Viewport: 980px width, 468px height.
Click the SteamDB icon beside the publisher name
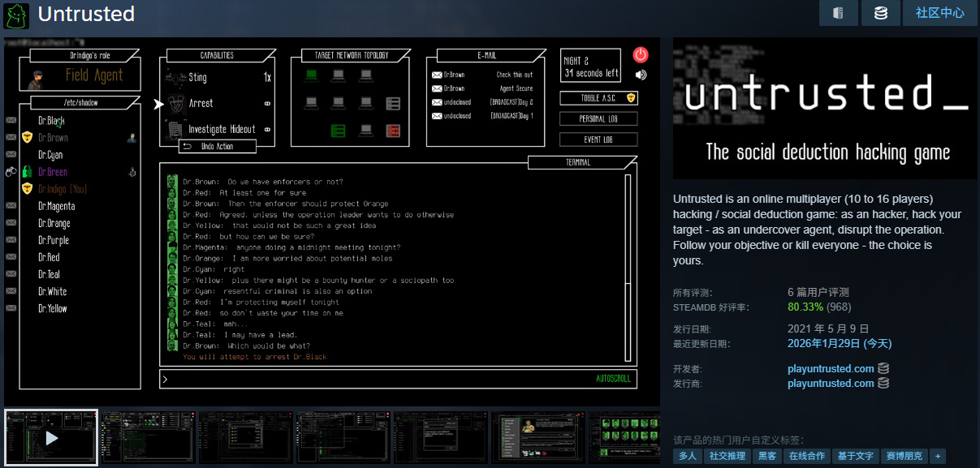(x=883, y=384)
